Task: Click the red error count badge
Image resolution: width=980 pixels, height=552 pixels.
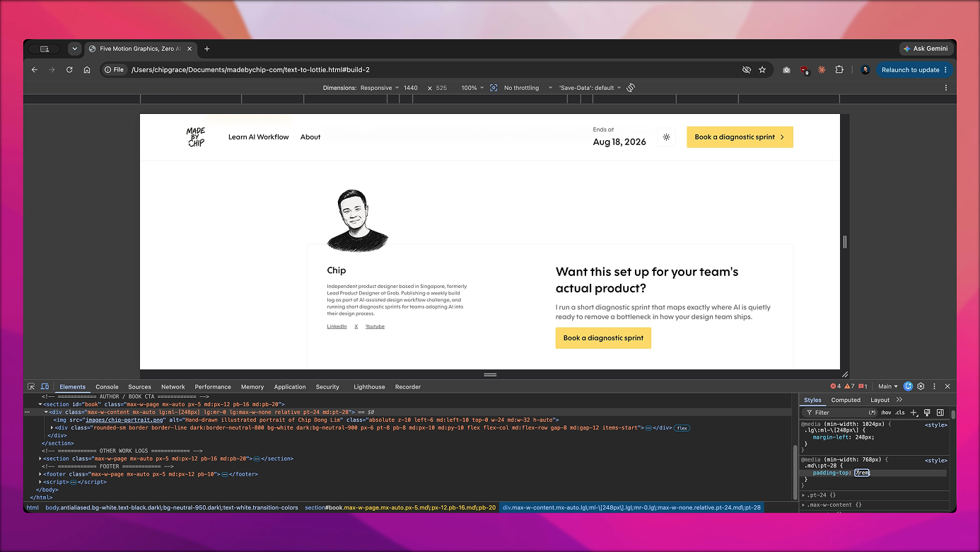Action: [835, 386]
